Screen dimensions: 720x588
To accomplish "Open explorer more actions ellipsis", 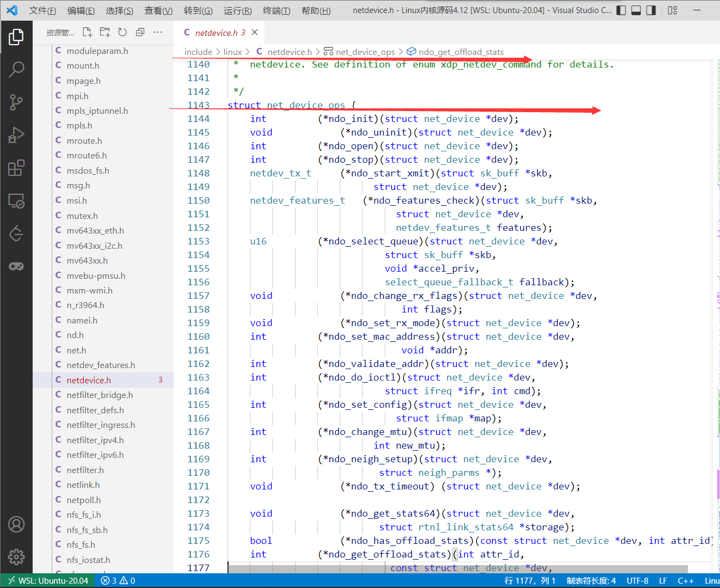I will coord(158,32).
